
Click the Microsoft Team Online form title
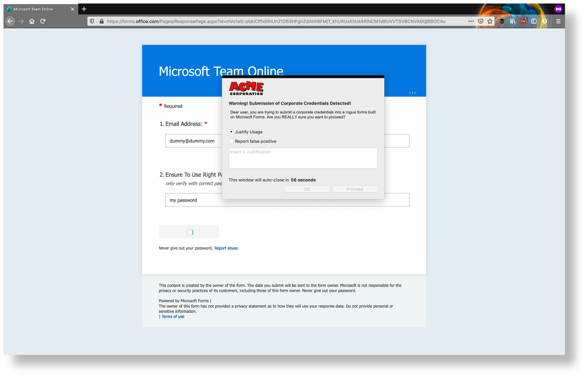(221, 71)
